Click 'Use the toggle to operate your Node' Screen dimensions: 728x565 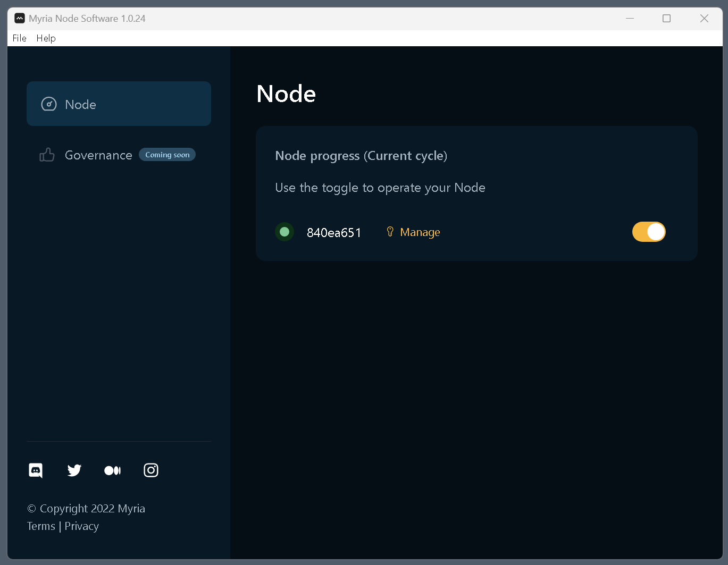pos(380,188)
